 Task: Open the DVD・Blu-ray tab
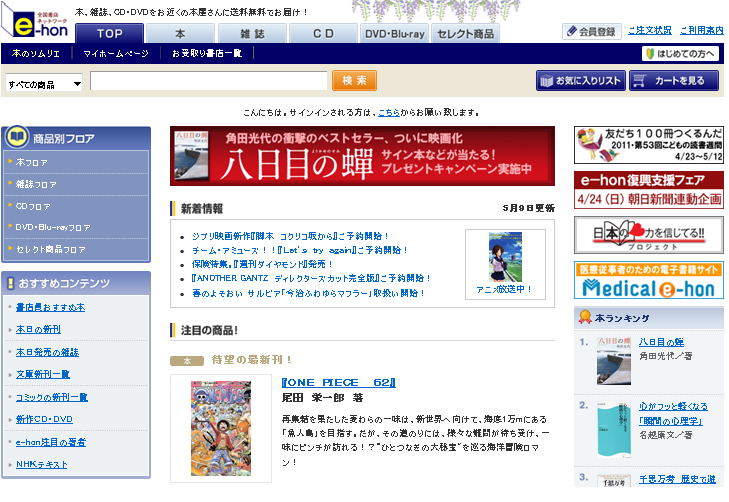point(395,33)
